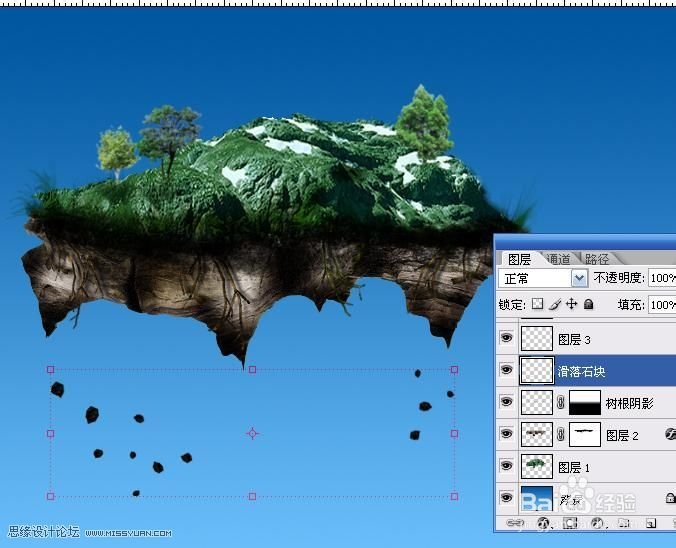This screenshot has width=676, height=548.
Task: Click the 不透明度 opacity value field
Action: pyautogui.click(x=662, y=278)
